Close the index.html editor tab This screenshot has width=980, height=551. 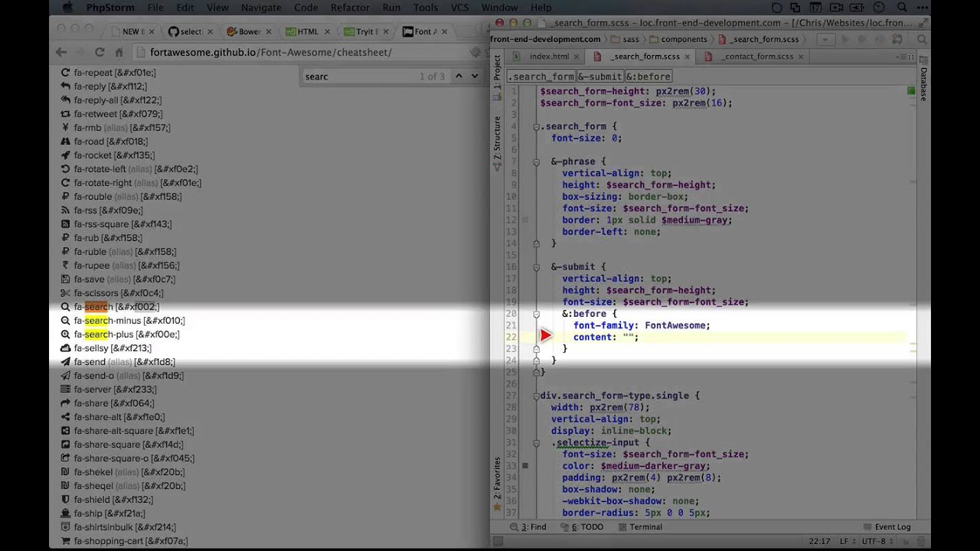click(575, 57)
